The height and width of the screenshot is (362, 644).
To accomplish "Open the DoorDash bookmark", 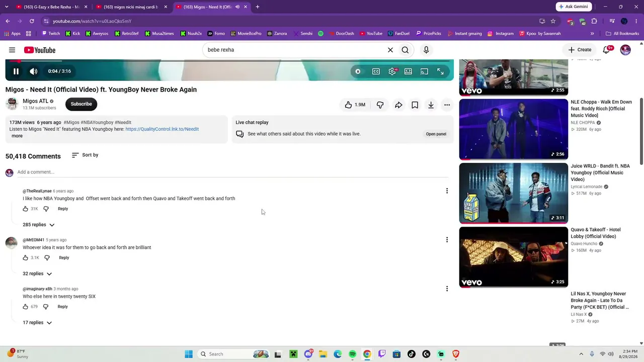I will click(341, 34).
